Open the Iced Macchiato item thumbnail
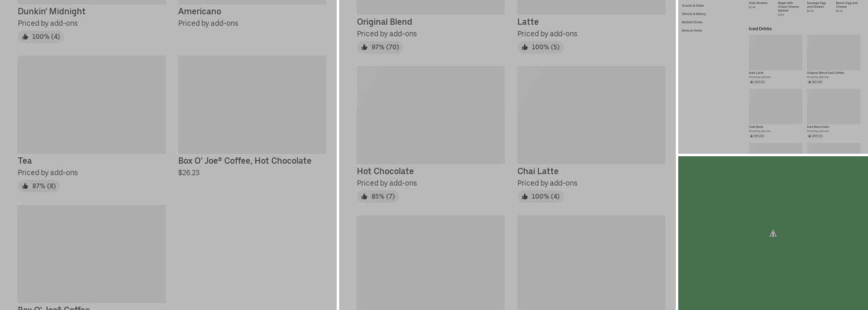868x310 pixels. [x=833, y=106]
